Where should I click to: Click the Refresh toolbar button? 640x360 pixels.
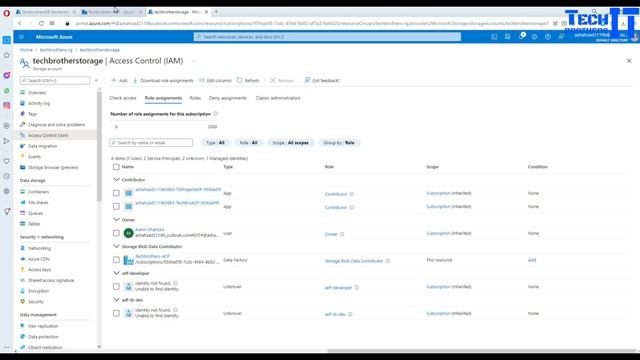click(x=248, y=80)
